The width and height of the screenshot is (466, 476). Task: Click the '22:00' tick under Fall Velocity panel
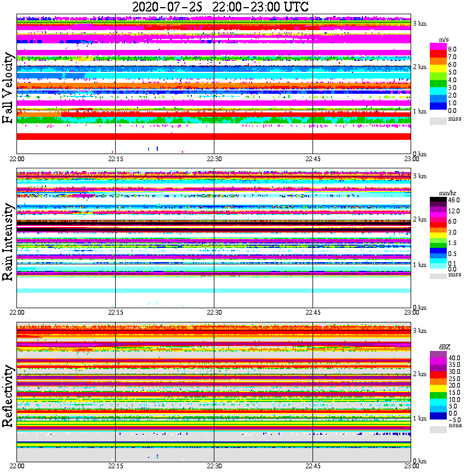point(17,159)
